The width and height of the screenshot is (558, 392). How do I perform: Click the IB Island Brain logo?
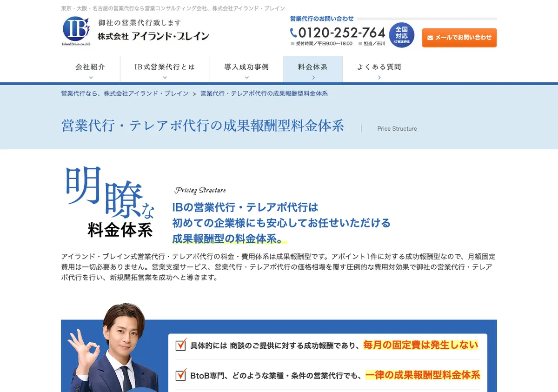[x=76, y=31]
